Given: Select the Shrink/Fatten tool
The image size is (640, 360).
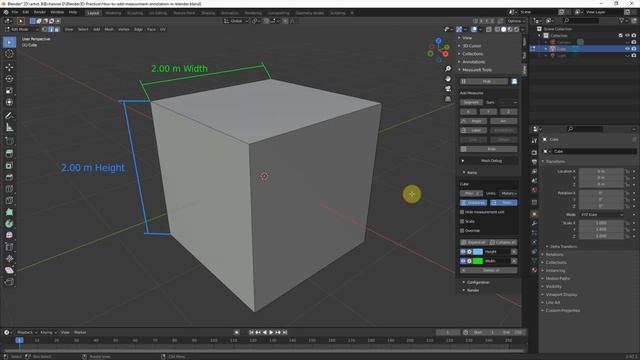Looking at the screenshot, I should pyautogui.click(x=9, y=258).
